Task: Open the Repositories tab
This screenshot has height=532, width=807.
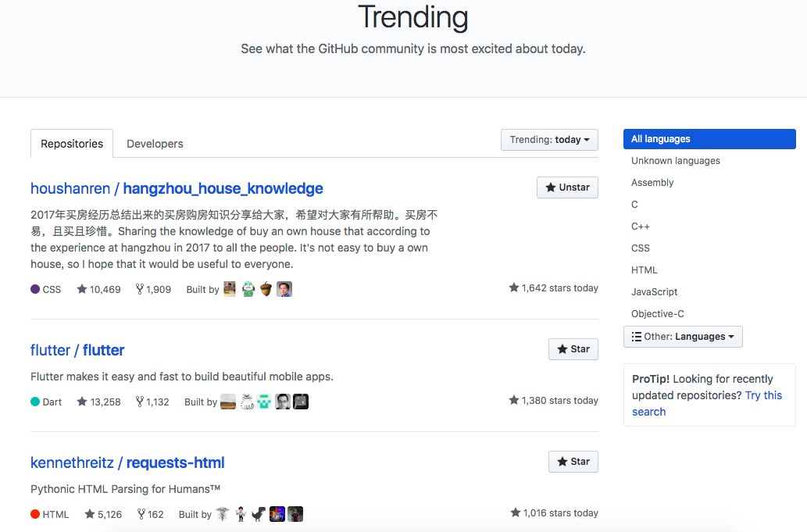Action: point(72,144)
